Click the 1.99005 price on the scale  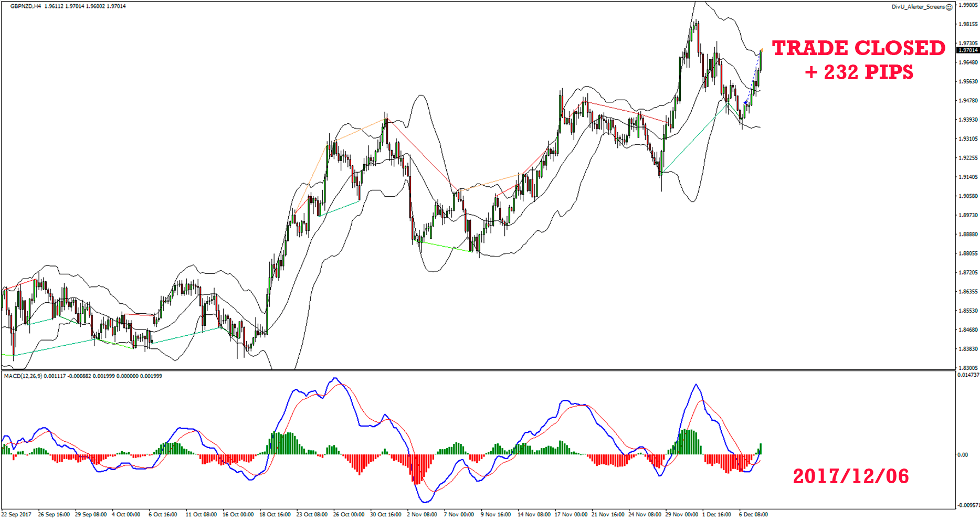968,5
